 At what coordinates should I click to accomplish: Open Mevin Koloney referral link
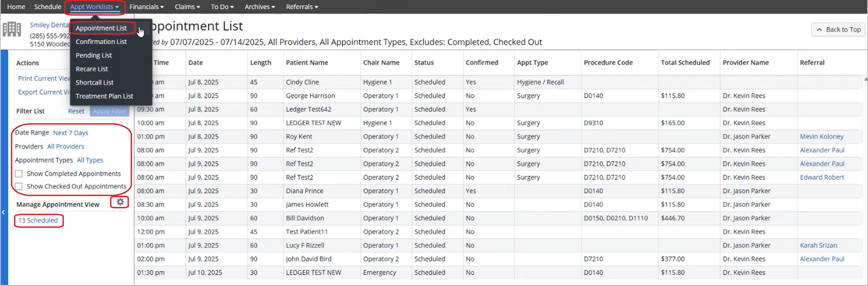(821, 136)
